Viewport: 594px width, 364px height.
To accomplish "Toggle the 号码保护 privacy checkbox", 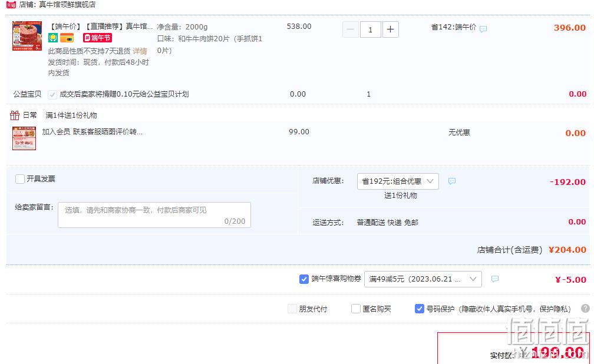I will point(419,309).
